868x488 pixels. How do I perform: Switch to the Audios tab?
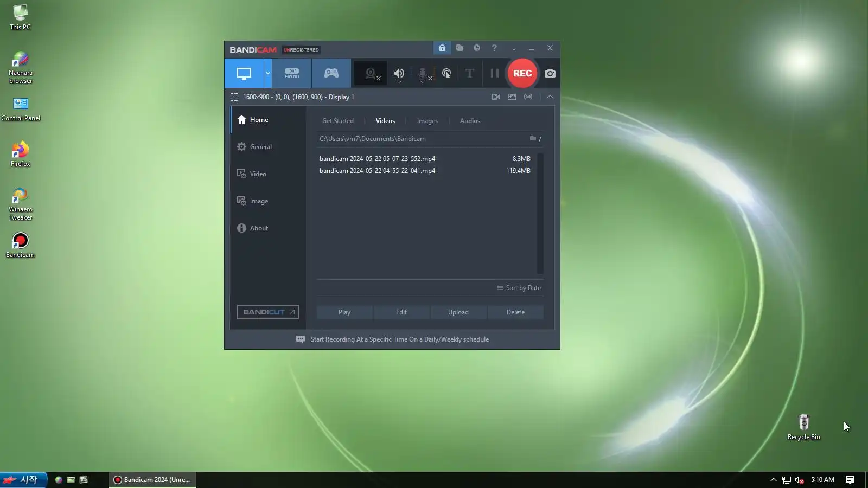(470, 121)
